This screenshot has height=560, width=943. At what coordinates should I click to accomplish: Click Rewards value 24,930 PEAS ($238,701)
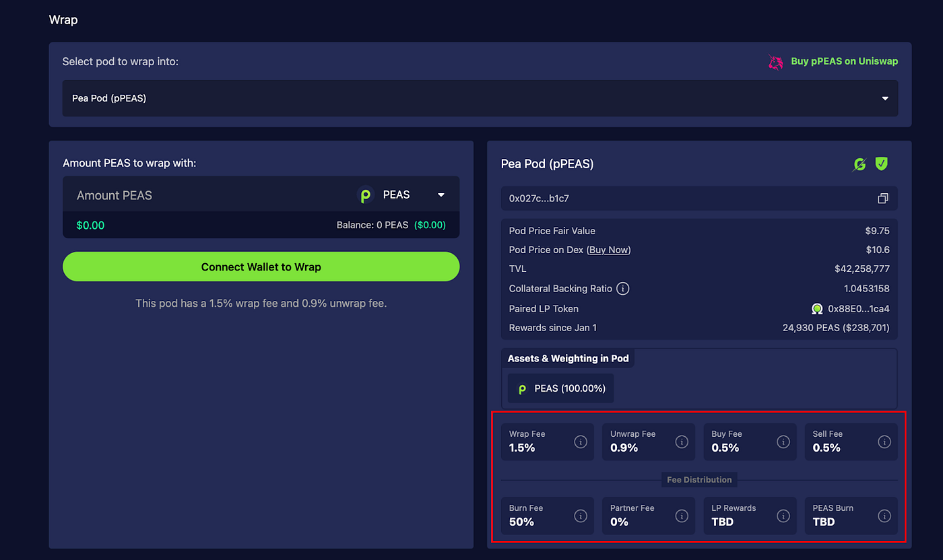836,328
